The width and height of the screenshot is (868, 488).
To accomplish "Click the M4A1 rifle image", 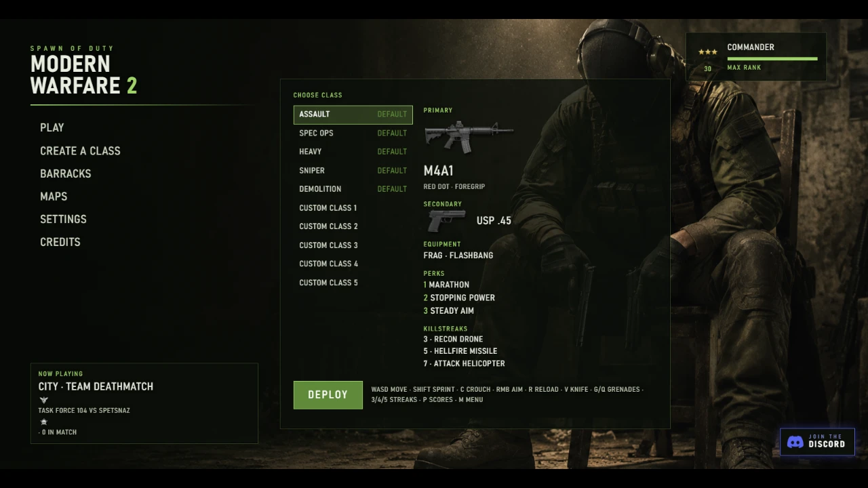I will coord(468,138).
